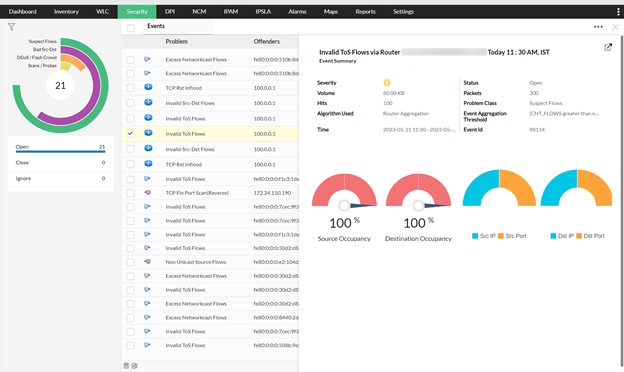The width and height of the screenshot is (624, 372).
Task: Sort events by Problem column header
Action: [177, 41]
